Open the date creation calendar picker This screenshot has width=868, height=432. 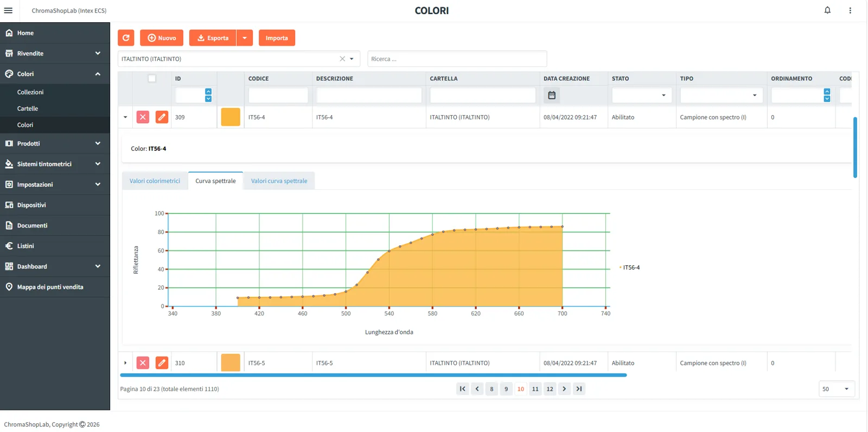552,96
